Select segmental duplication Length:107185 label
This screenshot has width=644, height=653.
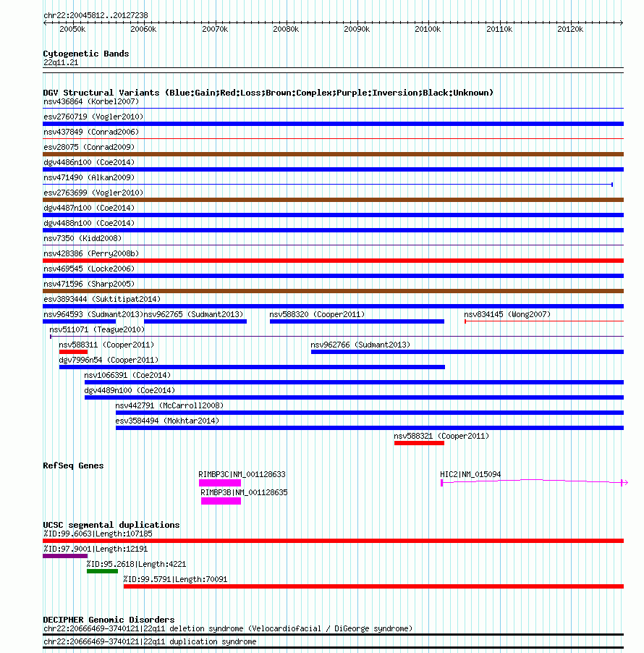(x=98, y=534)
